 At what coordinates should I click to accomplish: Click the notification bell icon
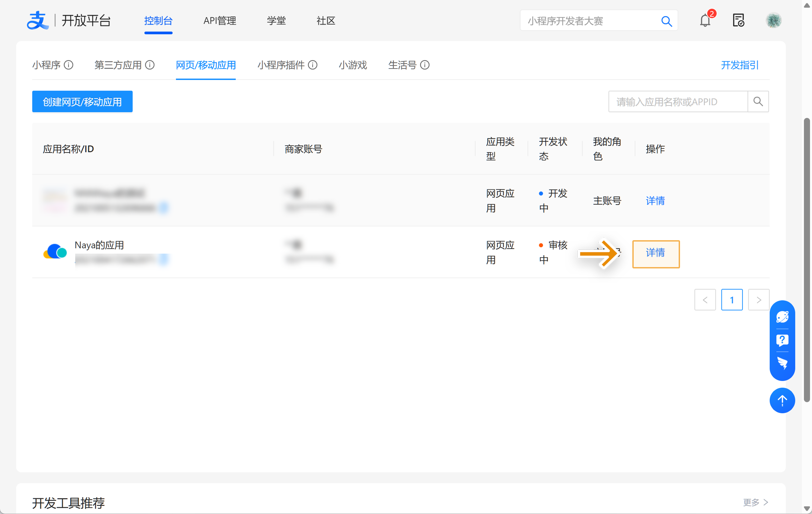705,20
